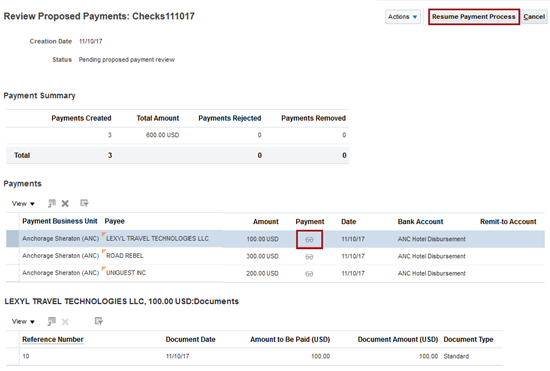
Task: Select row header of ROAD REBEL row
Action: tap(12, 256)
